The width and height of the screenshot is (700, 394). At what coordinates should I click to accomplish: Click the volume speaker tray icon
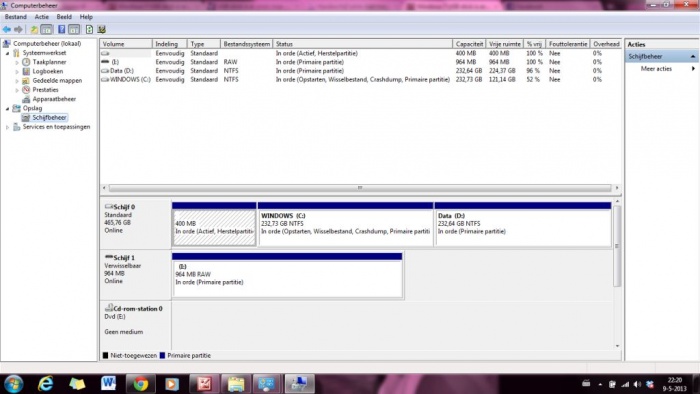(x=637, y=384)
